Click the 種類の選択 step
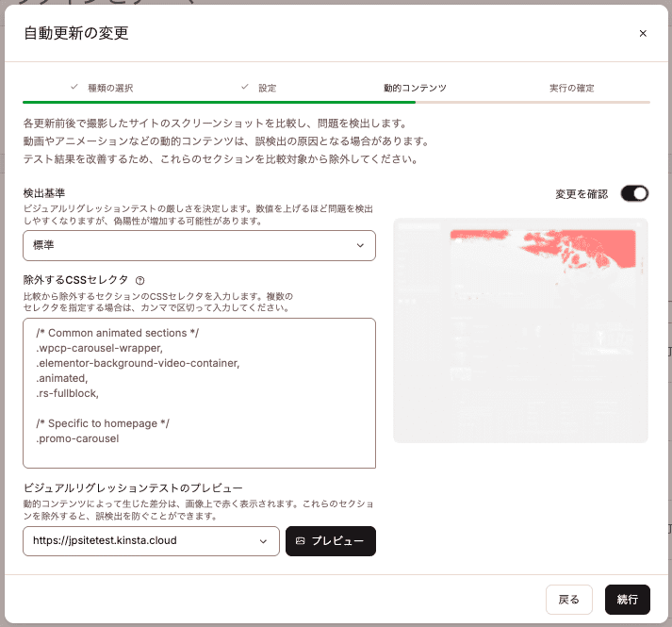This screenshot has width=672, height=627. [110, 88]
